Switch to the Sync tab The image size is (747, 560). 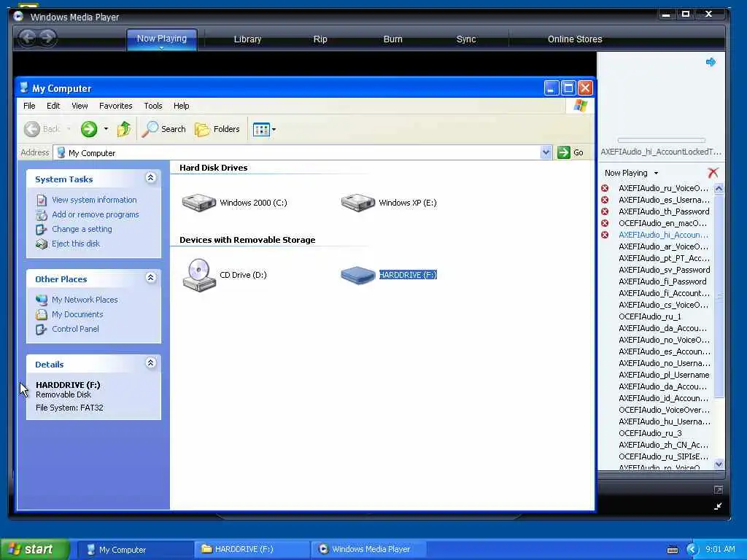click(466, 39)
